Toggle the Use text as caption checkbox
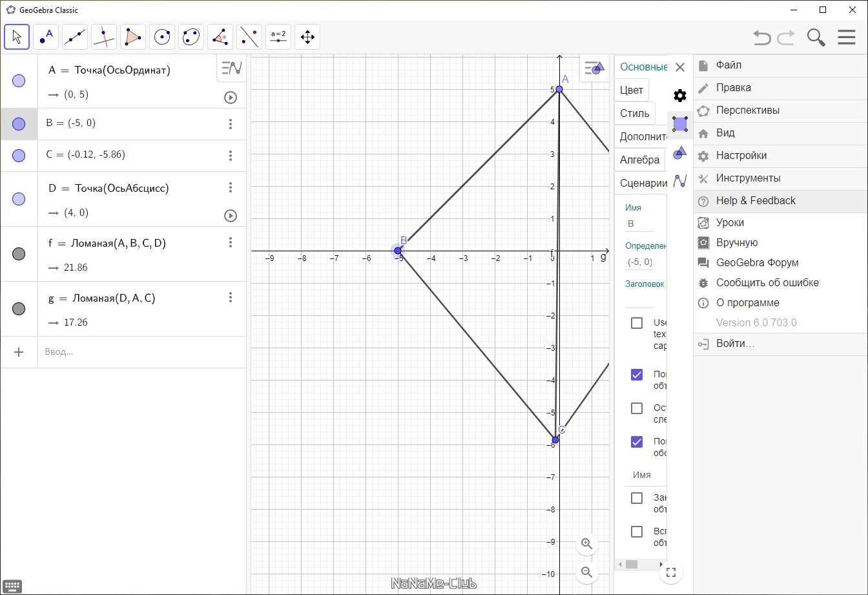This screenshot has width=868, height=595. pos(637,323)
